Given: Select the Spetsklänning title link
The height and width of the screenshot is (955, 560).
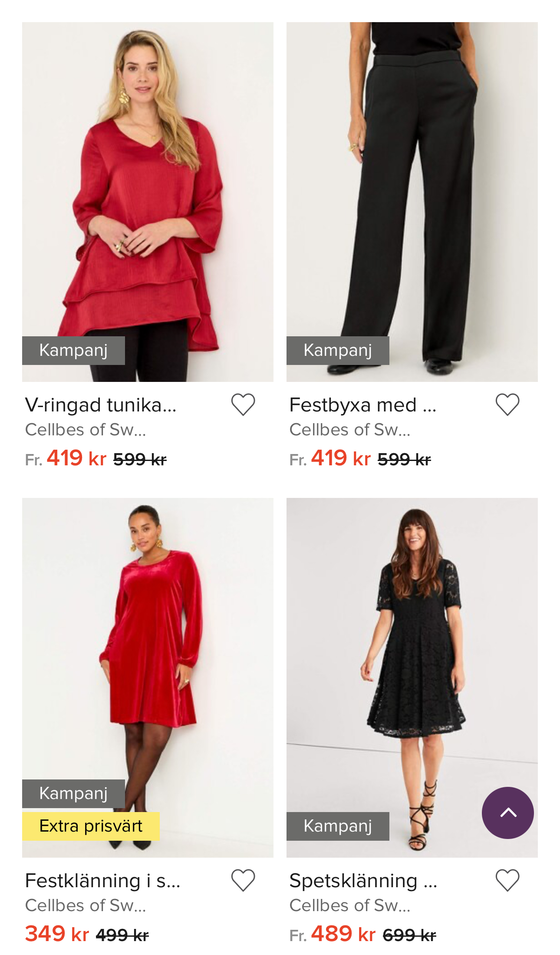Looking at the screenshot, I should click(x=363, y=881).
